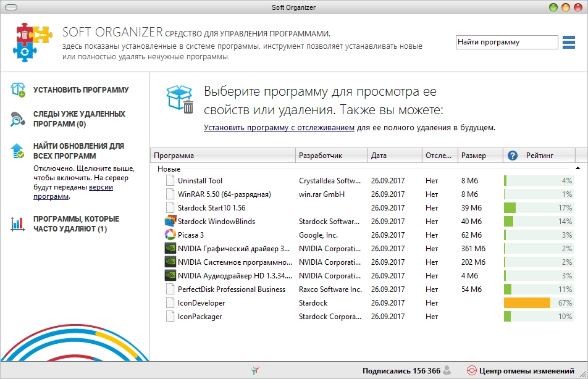Viewport: 588px width, 379px height.
Task: Click НАЙТИ ОБНОВЛЕНИЯ ДЛЯ ВСЕХ ПРОГРАММ
Action: tap(78, 151)
